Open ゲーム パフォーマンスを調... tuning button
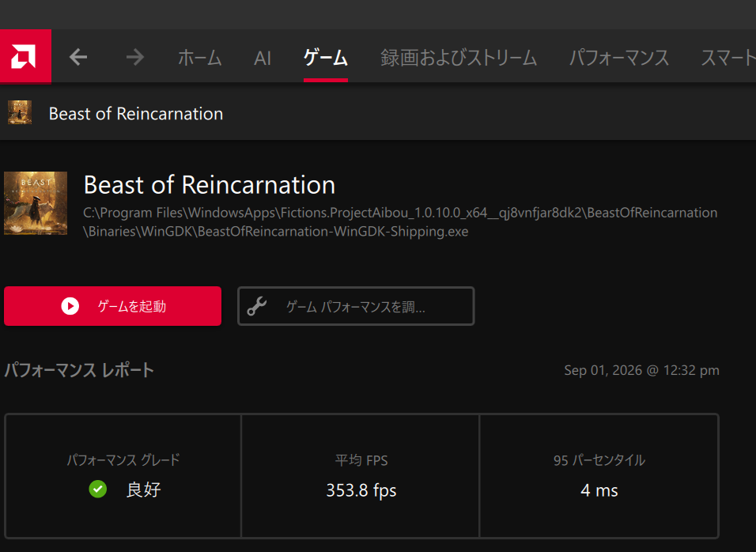This screenshot has width=756, height=552. [356, 306]
